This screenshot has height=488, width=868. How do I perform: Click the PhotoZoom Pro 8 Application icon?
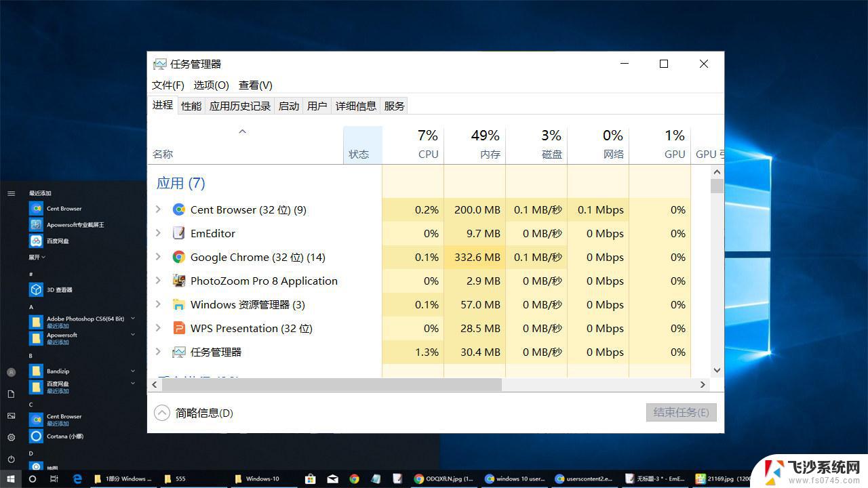click(179, 281)
